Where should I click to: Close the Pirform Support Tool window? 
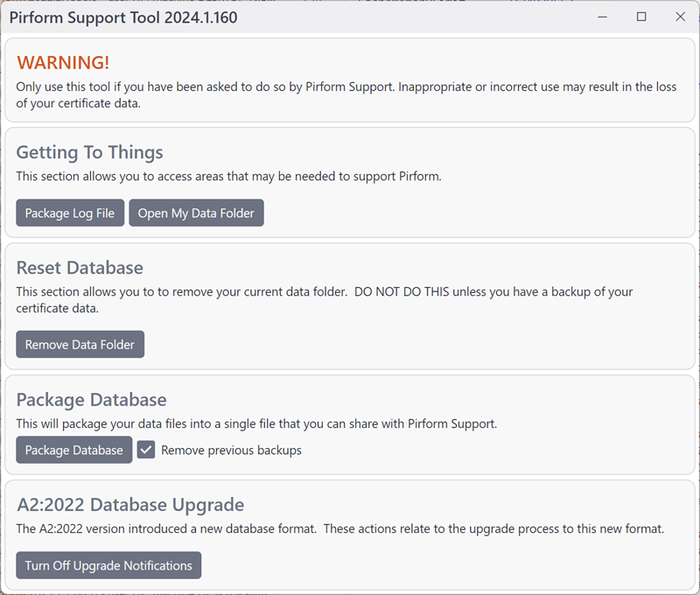[x=680, y=17]
